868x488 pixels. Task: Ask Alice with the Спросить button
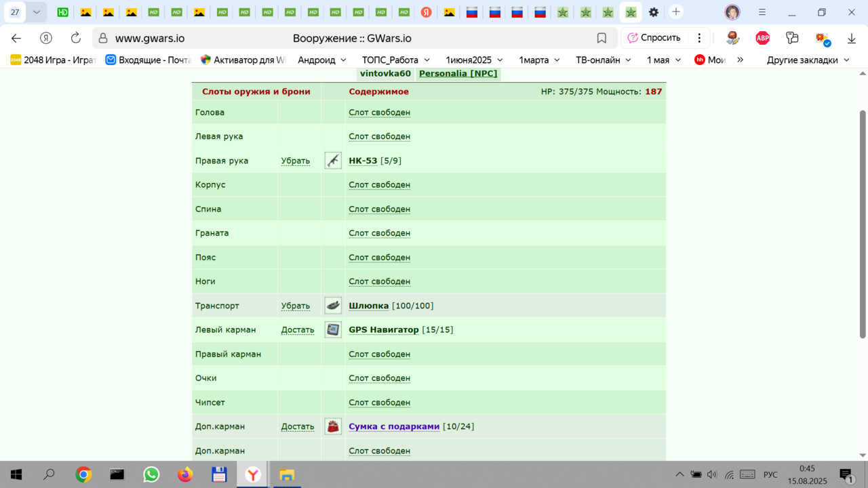[654, 38]
